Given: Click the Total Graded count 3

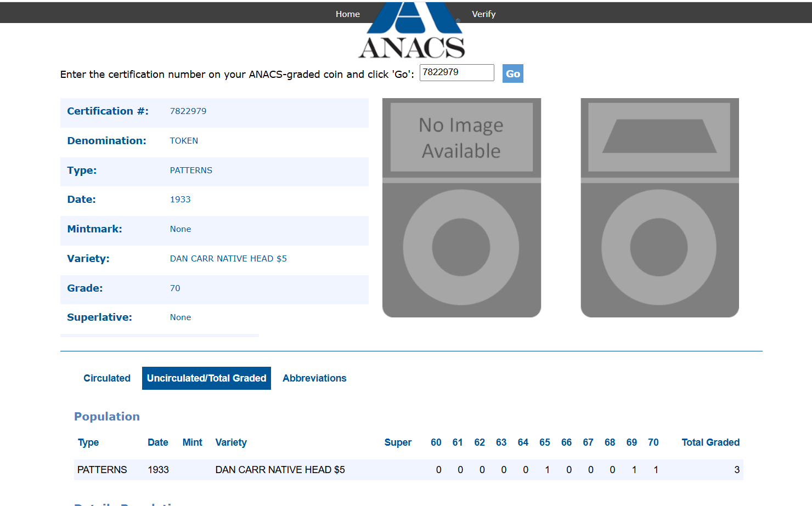Looking at the screenshot, I should click(737, 470).
